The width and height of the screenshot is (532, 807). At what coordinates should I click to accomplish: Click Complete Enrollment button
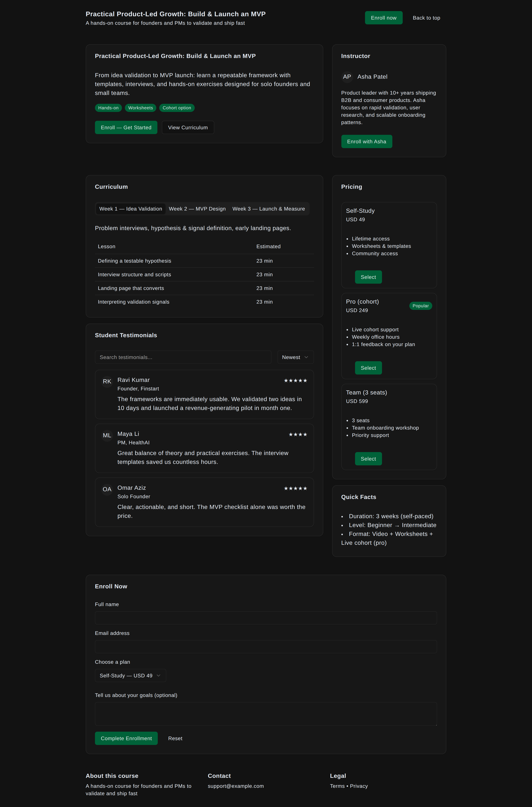[126, 738]
